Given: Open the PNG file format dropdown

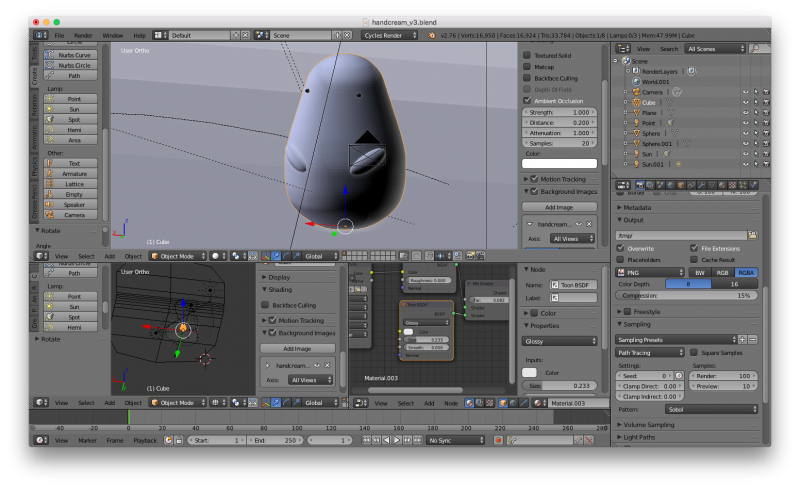Looking at the screenshot, I should [650, 273].
